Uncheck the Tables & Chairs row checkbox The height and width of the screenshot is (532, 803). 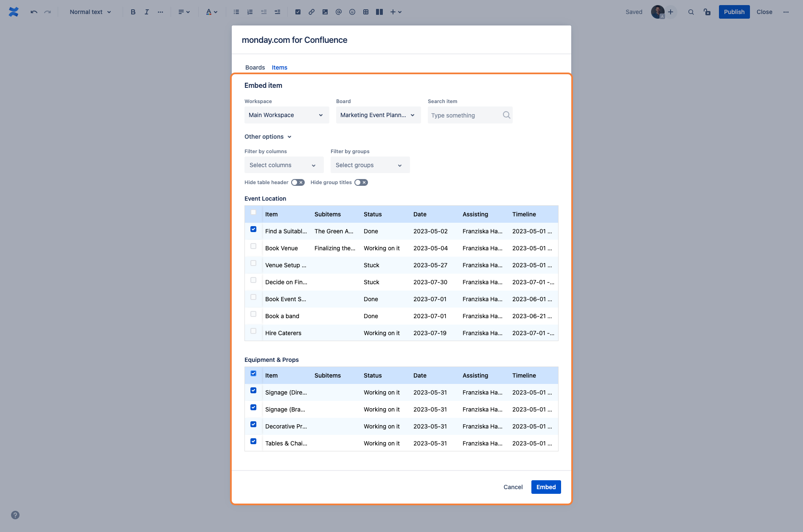(x=253, y=441)
